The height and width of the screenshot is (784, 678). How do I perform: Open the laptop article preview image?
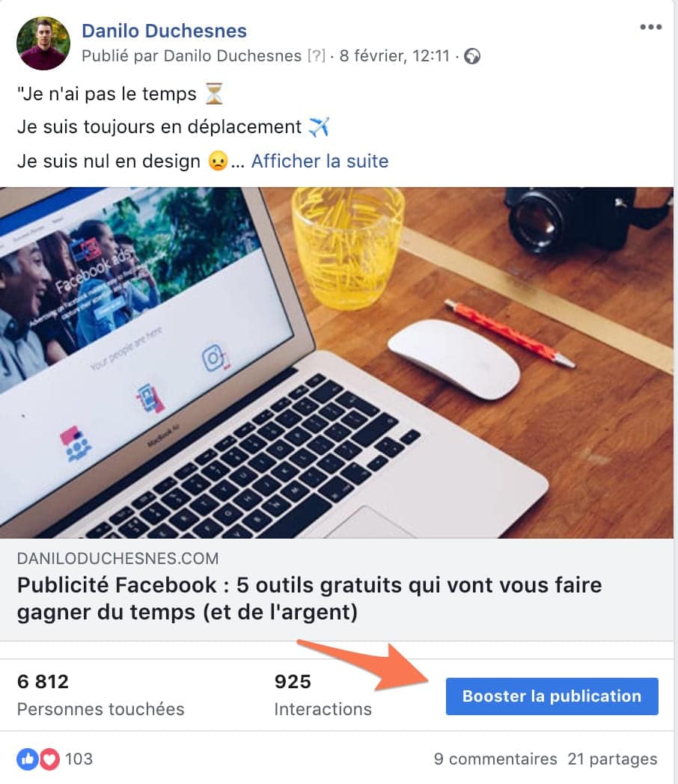[x=337, y=363]
